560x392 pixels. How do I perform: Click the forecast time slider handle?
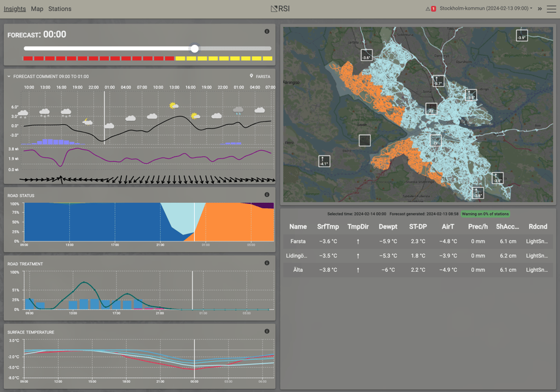[x=195, y=49]
